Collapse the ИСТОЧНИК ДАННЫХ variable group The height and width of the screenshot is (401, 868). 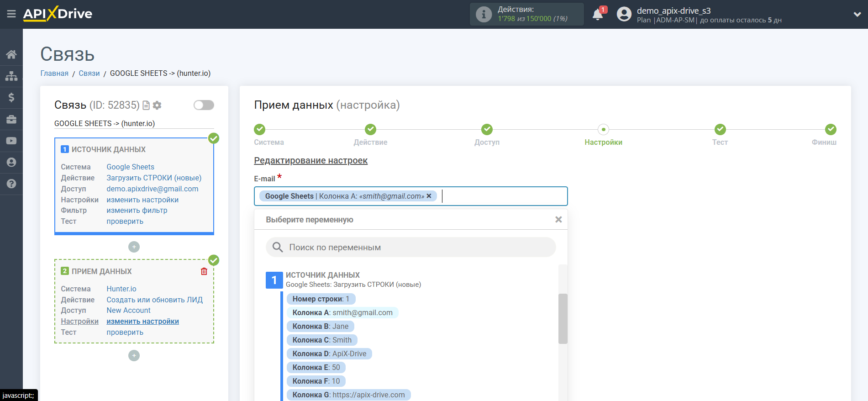pyautogui.click(x=274, y=280)
